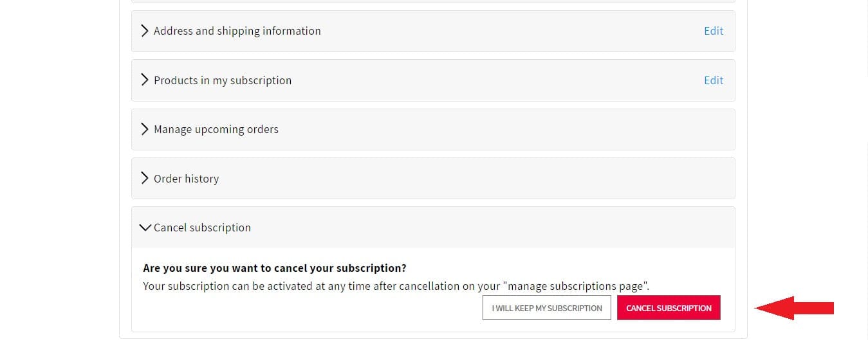Expand the Products in my subscription chevron
868x340 pixels.
[x=145, y=80]
